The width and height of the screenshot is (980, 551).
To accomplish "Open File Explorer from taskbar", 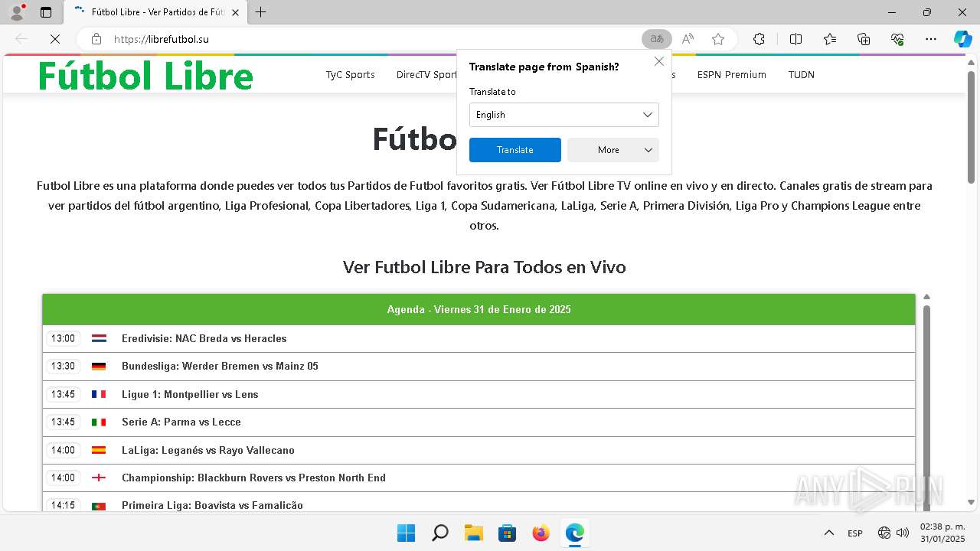I will point(473,533).
